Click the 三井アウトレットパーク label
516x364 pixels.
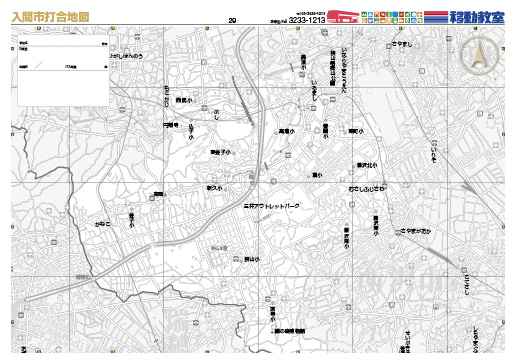pyautogui.click(x=272, y=206)
